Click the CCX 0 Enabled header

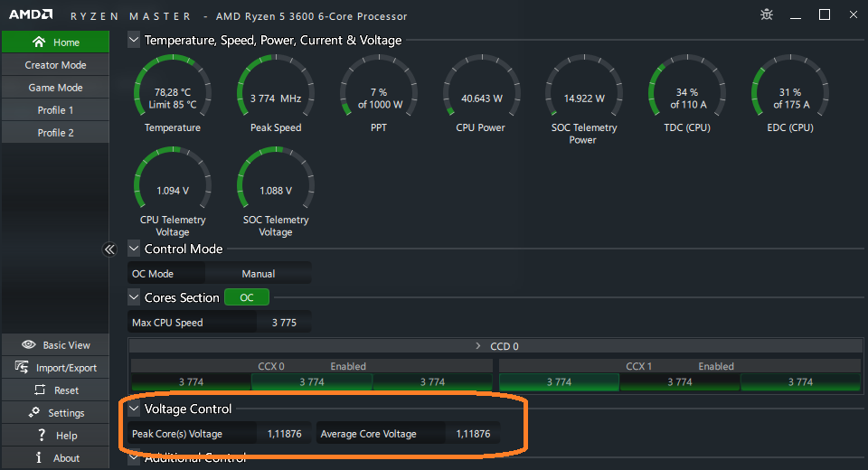pyautogui.click(x=312, y=366)
